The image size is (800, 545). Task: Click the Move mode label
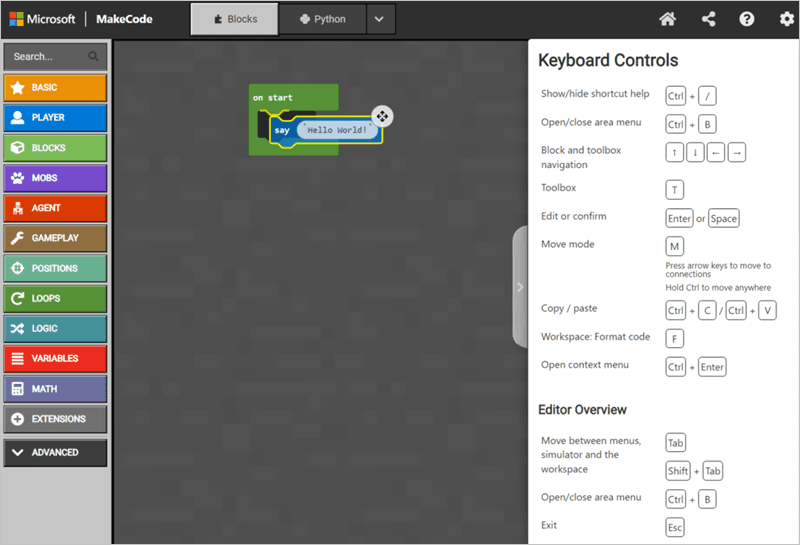pos(567,244)
